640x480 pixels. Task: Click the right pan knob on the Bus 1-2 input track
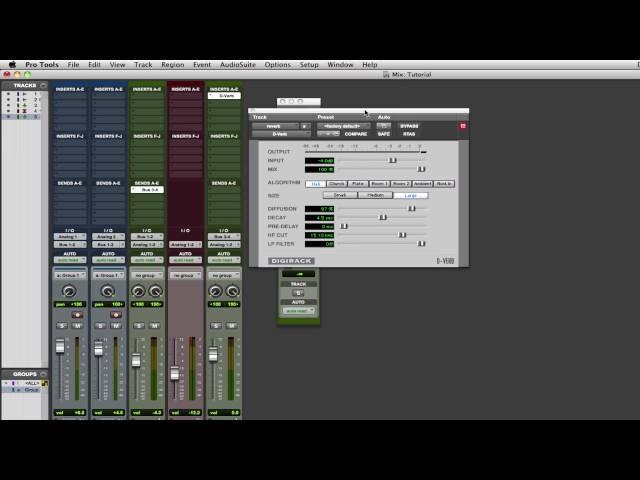point(156,291)
